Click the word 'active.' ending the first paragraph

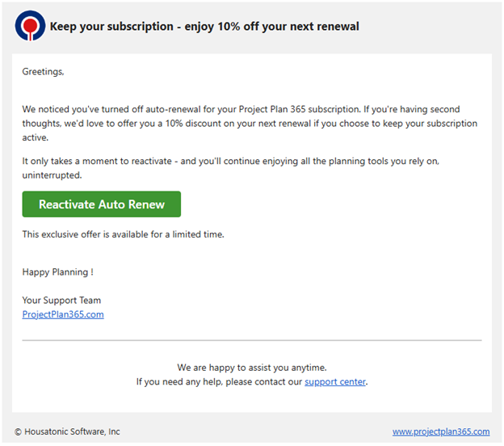click(36, 137)
